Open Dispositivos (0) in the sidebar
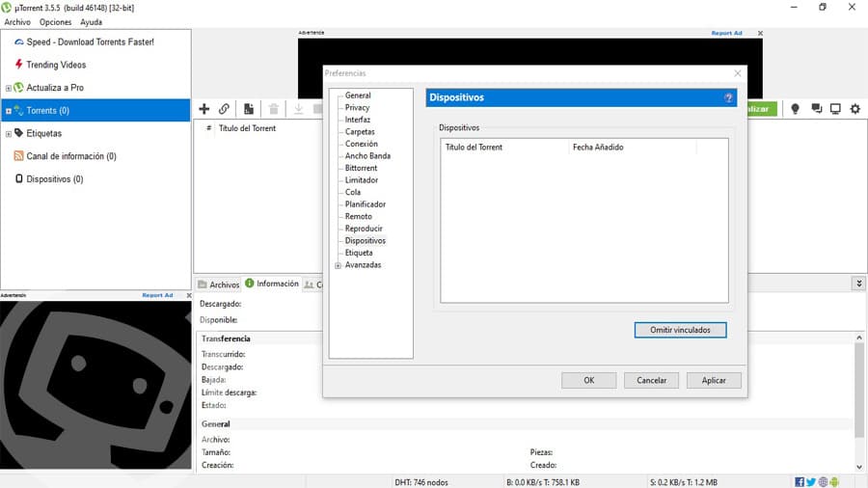Screen dimensions: 868x488 [x=55, y=179]
